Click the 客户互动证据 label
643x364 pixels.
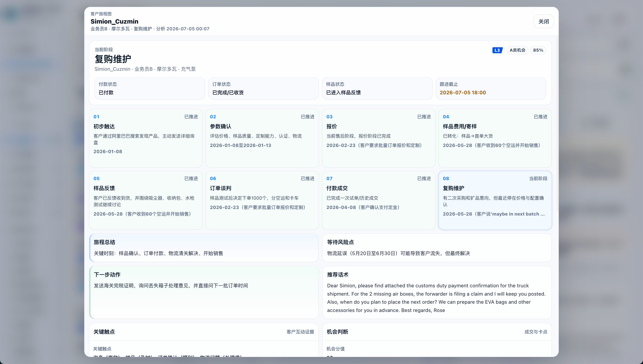point(300,332)
